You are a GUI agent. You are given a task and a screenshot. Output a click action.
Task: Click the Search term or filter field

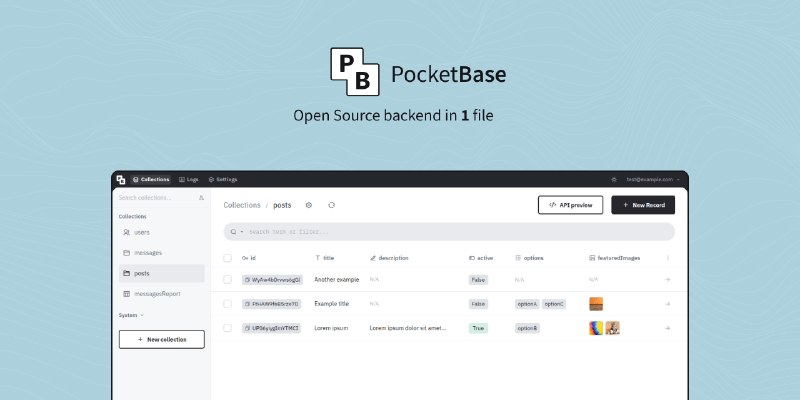449,232
